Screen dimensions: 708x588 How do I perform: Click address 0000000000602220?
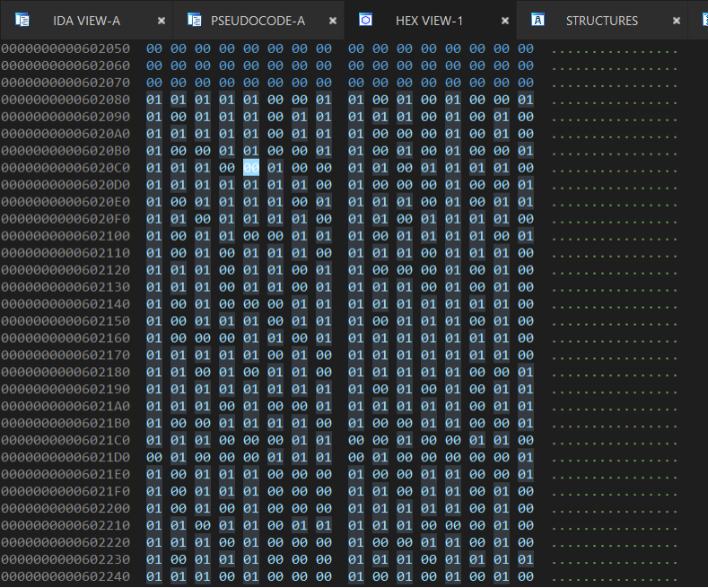(66, 542)
